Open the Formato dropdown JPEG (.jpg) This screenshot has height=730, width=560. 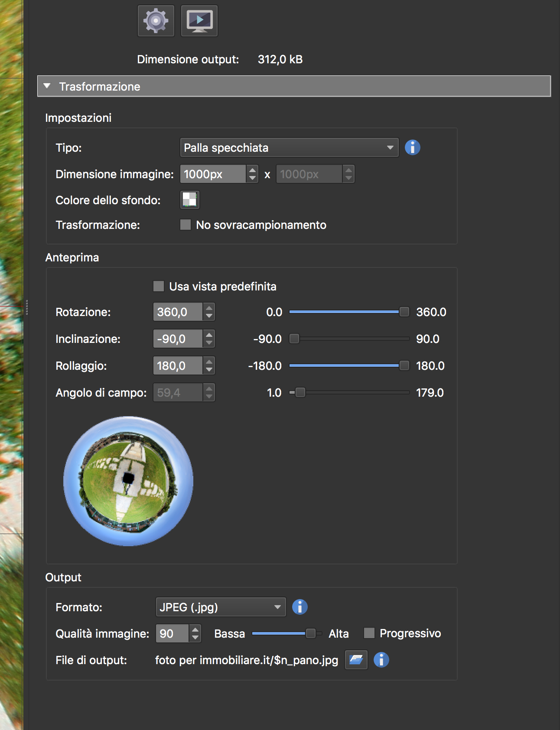(221, 607)
